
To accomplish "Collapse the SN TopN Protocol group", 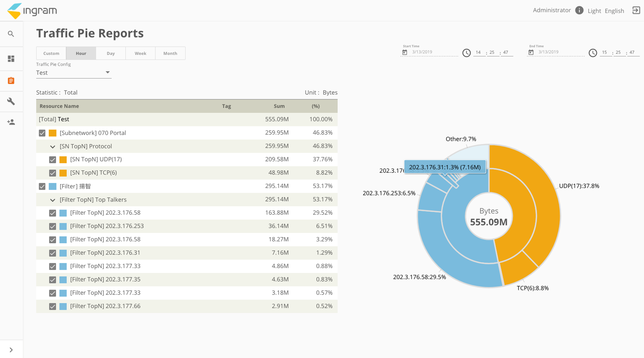I will coord(52,147).
